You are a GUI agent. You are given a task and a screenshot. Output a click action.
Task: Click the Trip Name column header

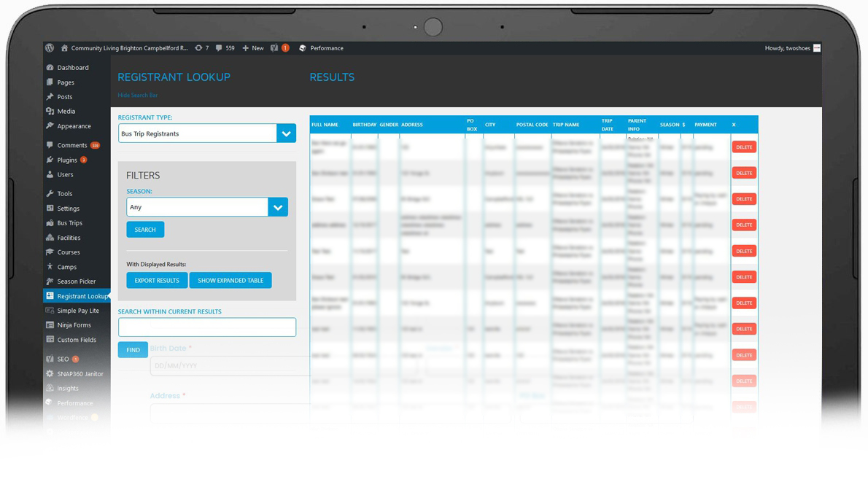point(566,125)
